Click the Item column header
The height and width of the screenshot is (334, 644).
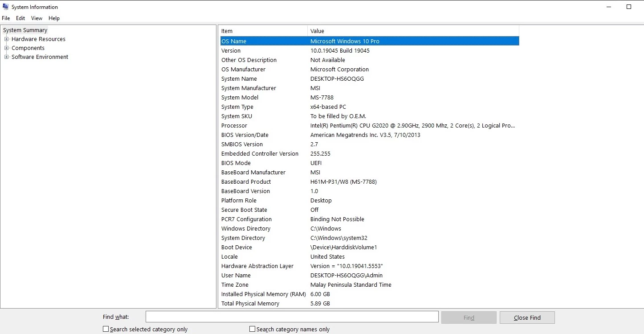263,31
